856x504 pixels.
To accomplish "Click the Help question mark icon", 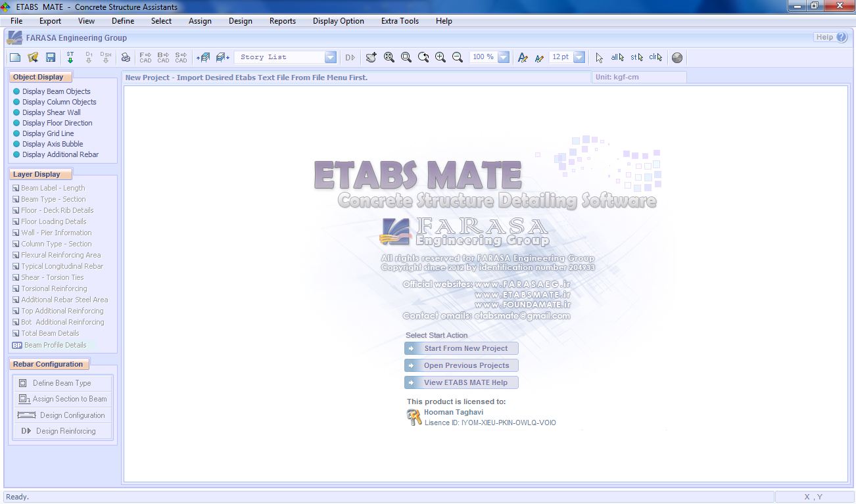I will click(x=842, y=37).
